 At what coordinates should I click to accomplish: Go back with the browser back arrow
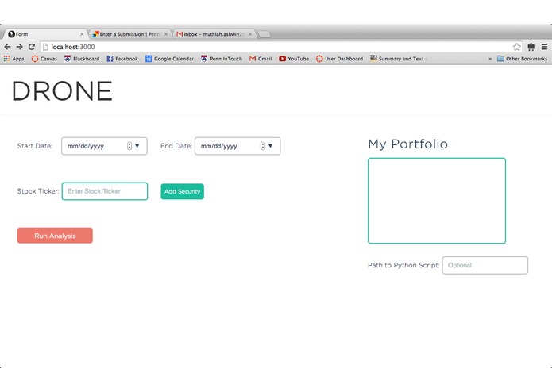pyautogui.click(x=7, y=47)
